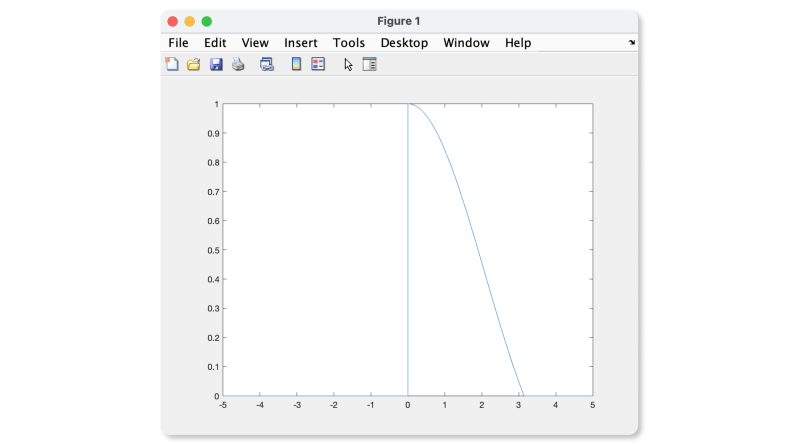Open file using the folder icon
Viewport: 798px width, 444px height.
(x=193, y=64)
